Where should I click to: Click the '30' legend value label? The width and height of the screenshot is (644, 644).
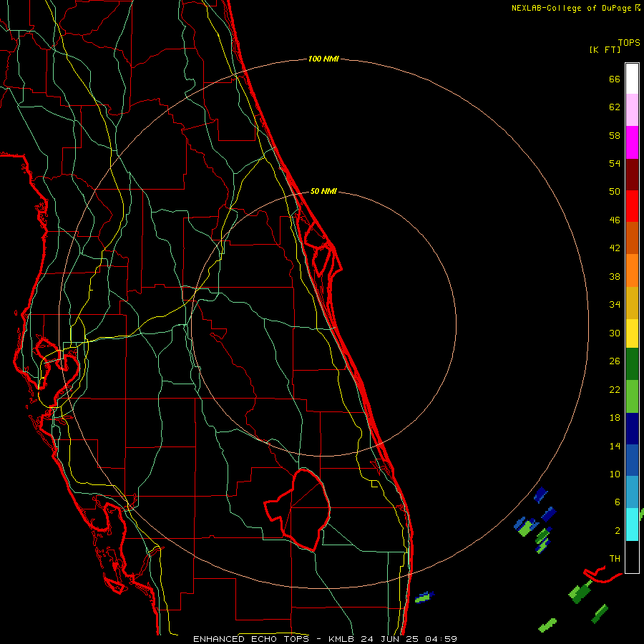pyautogui.click(x=615, y=333)
